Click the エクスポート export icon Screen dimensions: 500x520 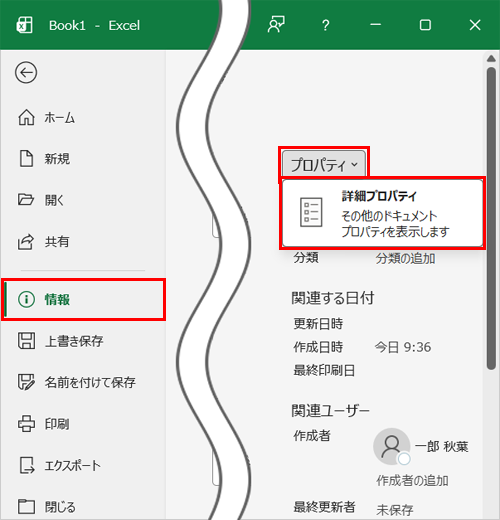[26, 465]
